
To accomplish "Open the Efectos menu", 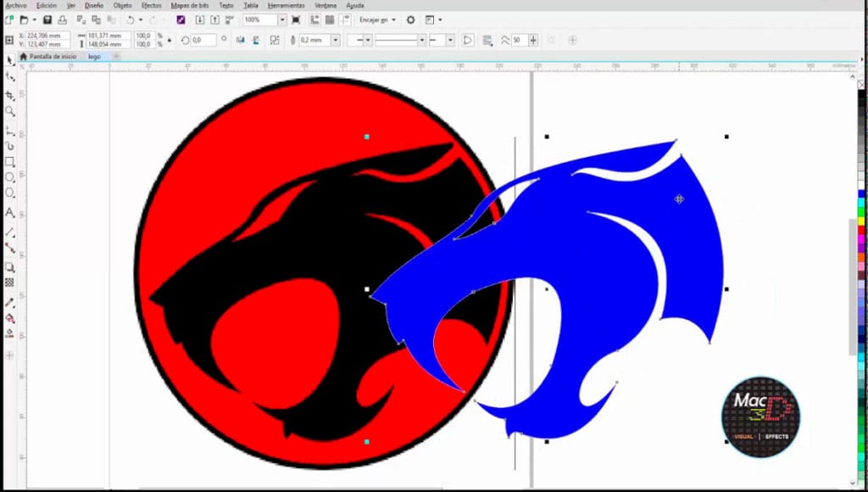I will 151,6.
